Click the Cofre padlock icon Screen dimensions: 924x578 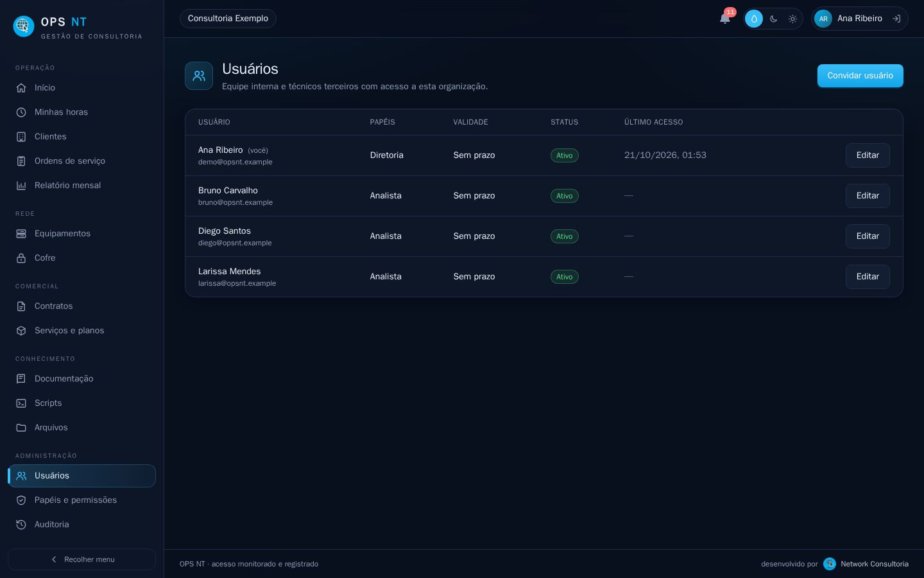21,258
